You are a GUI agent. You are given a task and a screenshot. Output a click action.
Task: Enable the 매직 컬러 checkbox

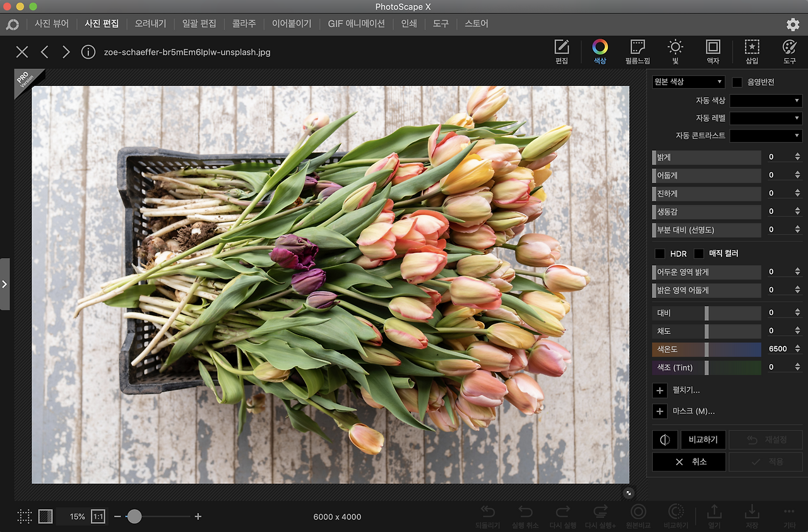click(699, 254)
